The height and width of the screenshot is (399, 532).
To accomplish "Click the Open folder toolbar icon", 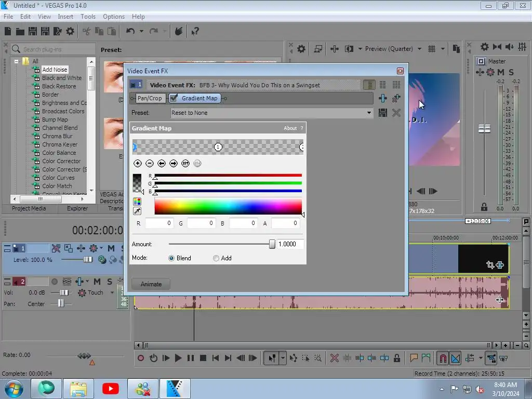I will (x=20, y=32).
